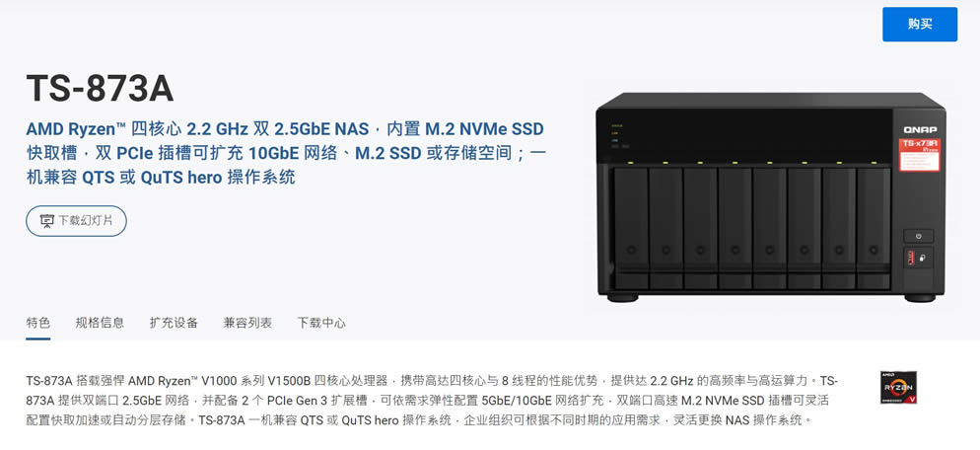The width and height of the screenshot is (980, 450).
Task: Click the last drive bay on the right
Action: point(874,228)
